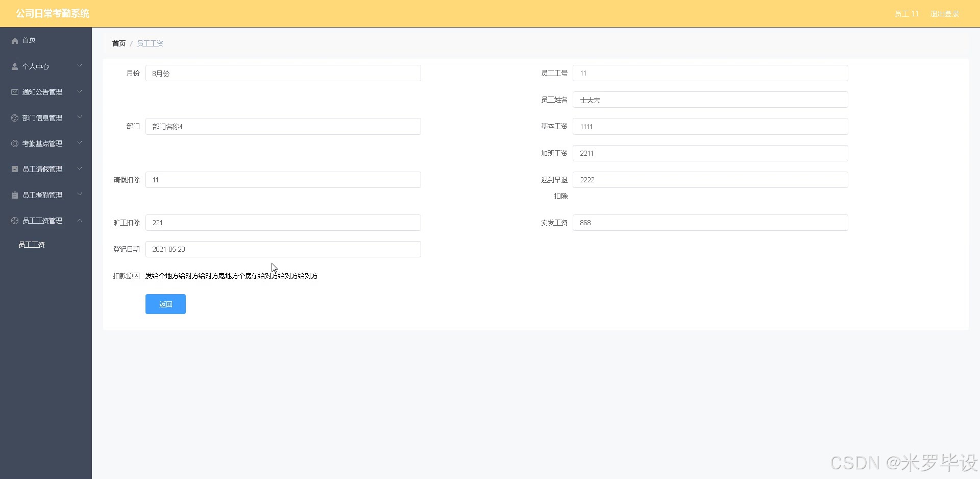Click the 员工工号 field showing 11
The height and width of the screenshot is (479, 980).
710,73
